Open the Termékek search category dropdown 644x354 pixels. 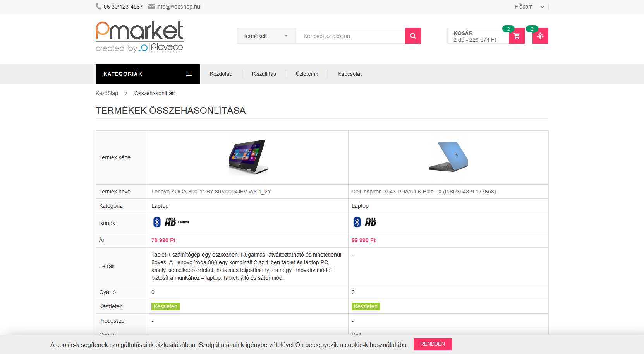pyautogui.click(x=266, y=36)
